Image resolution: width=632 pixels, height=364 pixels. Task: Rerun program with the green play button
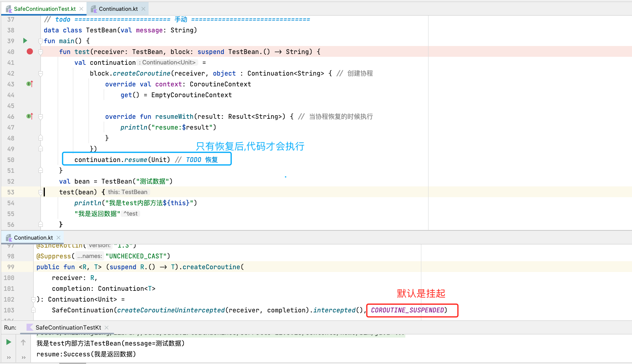pyautogui.click(x=8, y=342)
